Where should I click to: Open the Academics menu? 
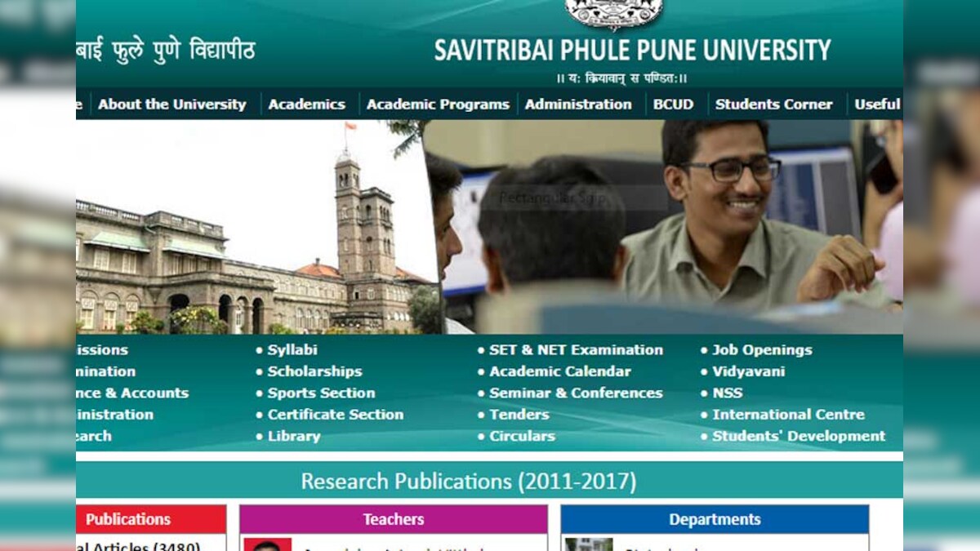tap(306, 104)
